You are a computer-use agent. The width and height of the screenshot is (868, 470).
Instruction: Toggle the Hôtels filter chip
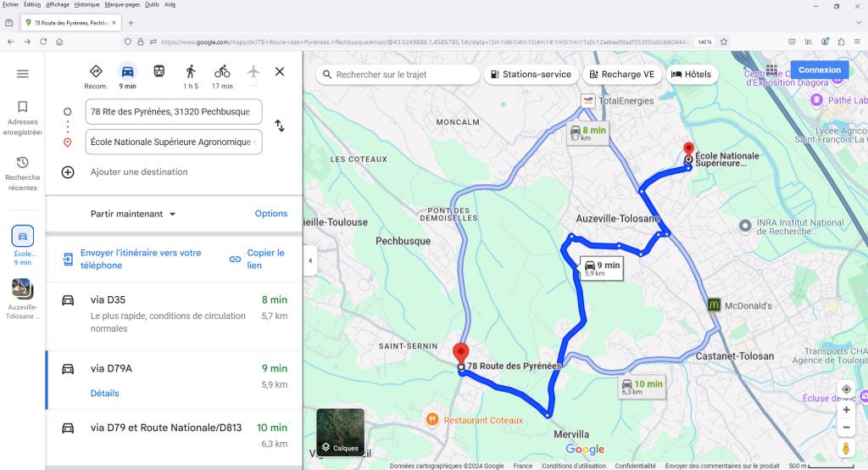coord(691,75)
